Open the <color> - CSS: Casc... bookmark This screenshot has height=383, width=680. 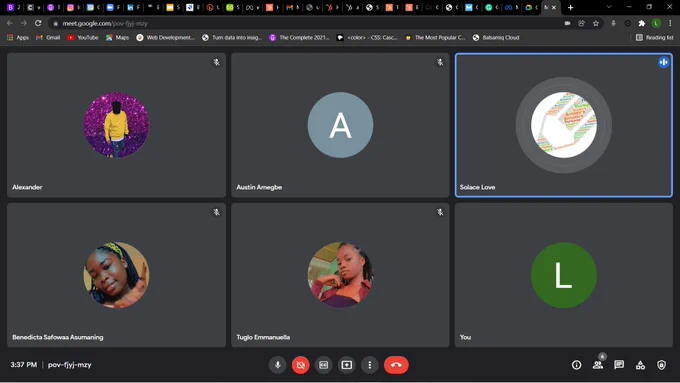pyautogui.click(x=367, y=38)
